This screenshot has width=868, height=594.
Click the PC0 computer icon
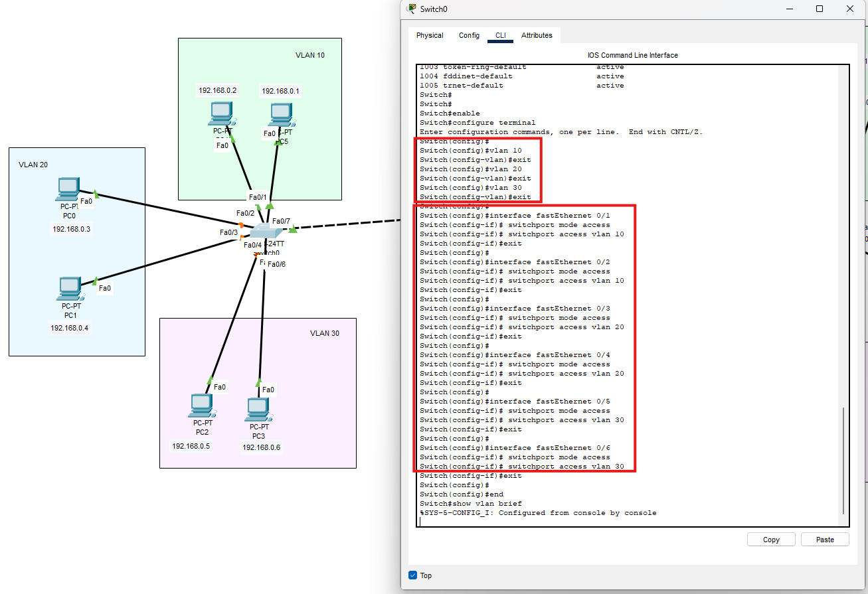tap(69, 189)
